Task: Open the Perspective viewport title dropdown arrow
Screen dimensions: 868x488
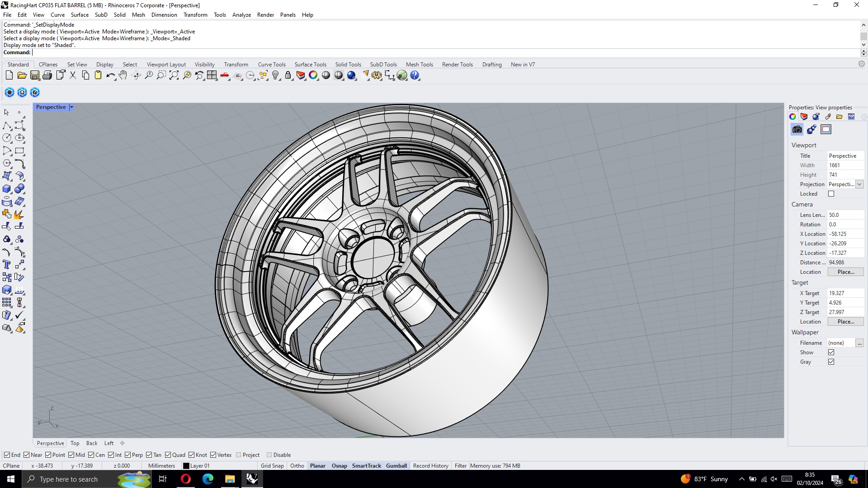Action: click(x=71, y=107)
